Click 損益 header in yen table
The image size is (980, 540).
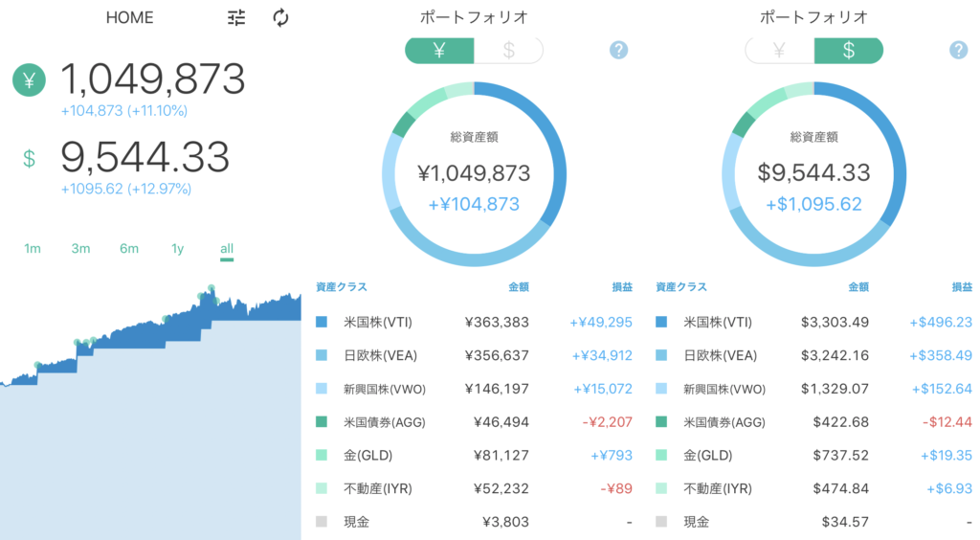click(622, 287)
